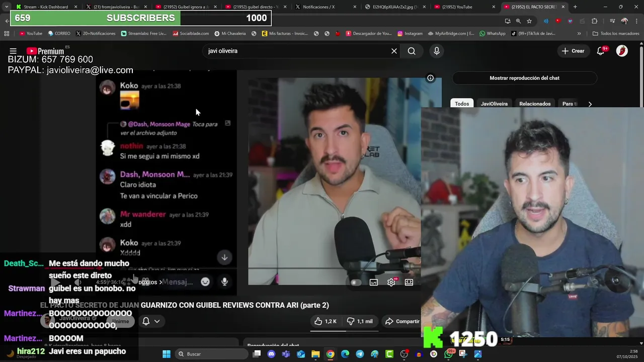Select the JaviOliveira filter chip

point(494,104)
